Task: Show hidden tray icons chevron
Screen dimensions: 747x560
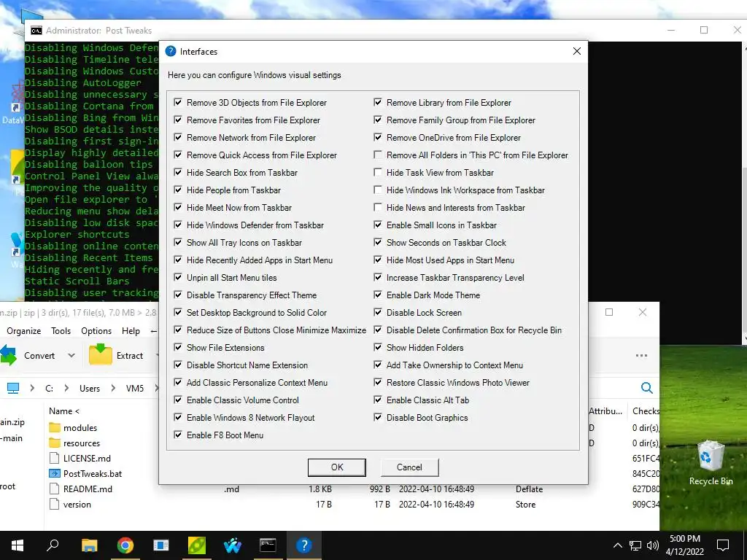Action: coord(617,545)
